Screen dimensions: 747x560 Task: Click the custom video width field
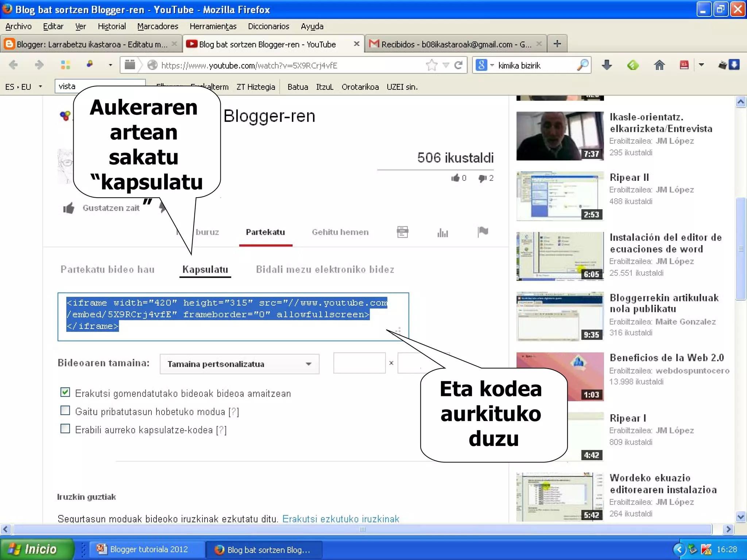click(x=359, y=363)
